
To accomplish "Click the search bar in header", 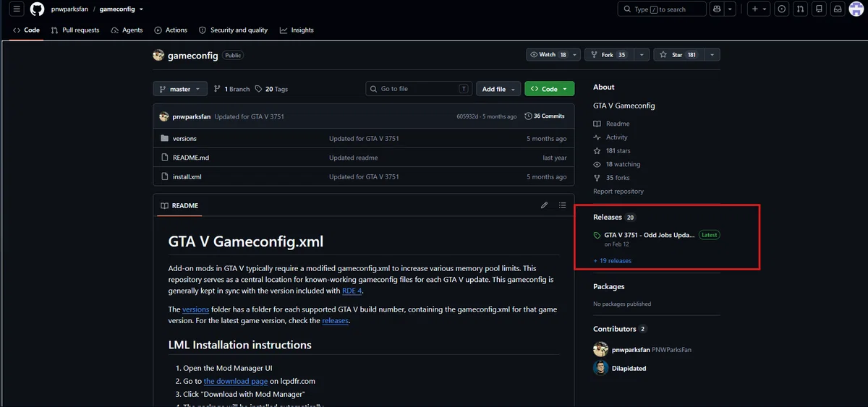I will point(662,9).
